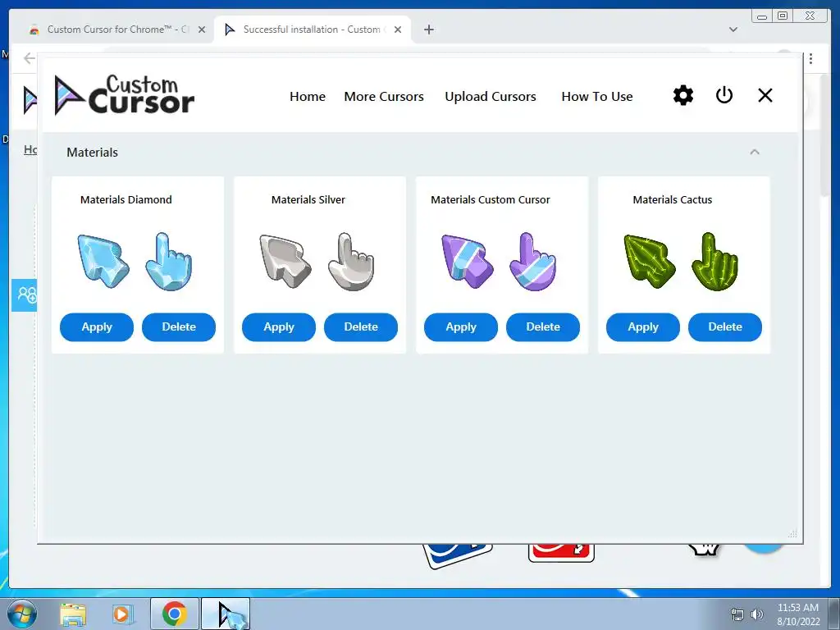840x630 pixels.
Task: Open the Custom Cursor taskbar item
Action: point(226,614)
